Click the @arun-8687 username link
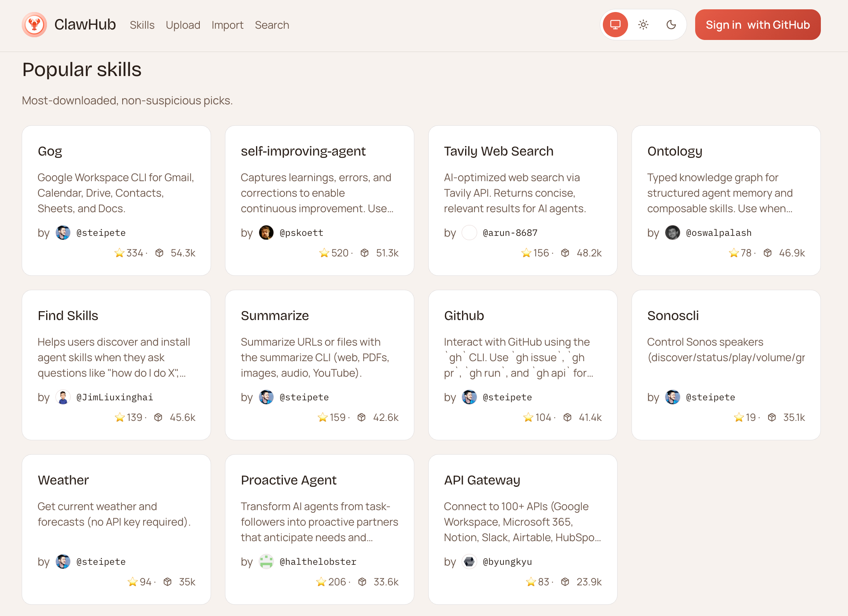 coord(510,232)
